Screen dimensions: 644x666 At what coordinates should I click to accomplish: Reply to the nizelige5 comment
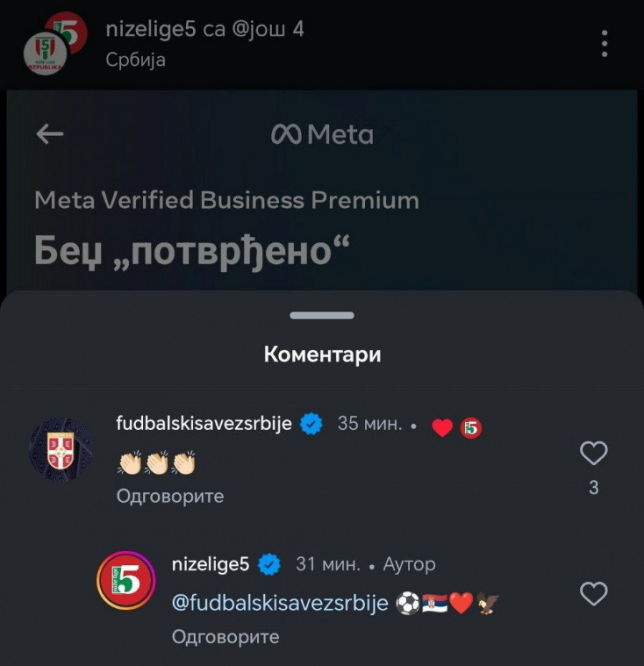pos(225,636)
